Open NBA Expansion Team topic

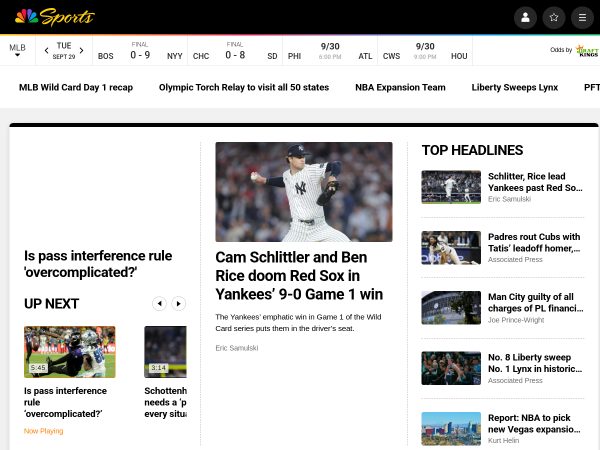click(x=400, y=87)
